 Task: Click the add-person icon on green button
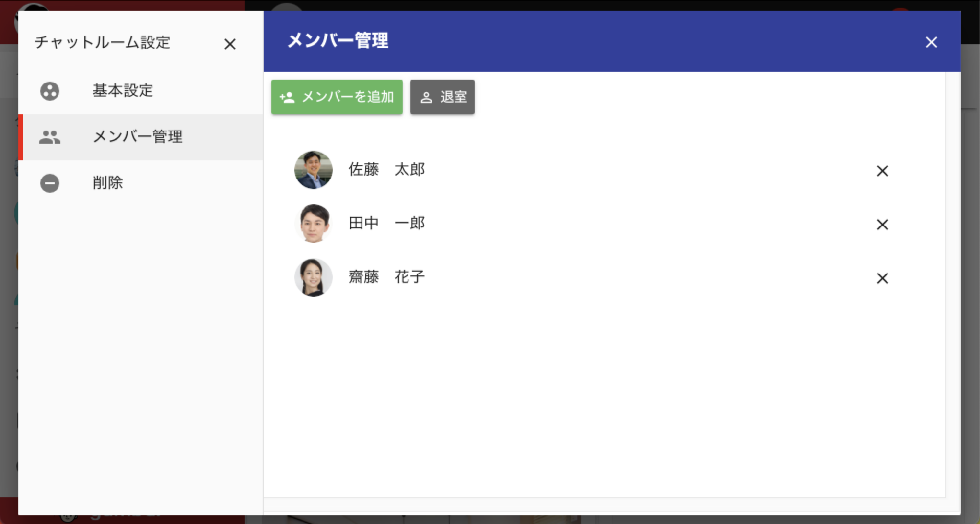[287, 97]
